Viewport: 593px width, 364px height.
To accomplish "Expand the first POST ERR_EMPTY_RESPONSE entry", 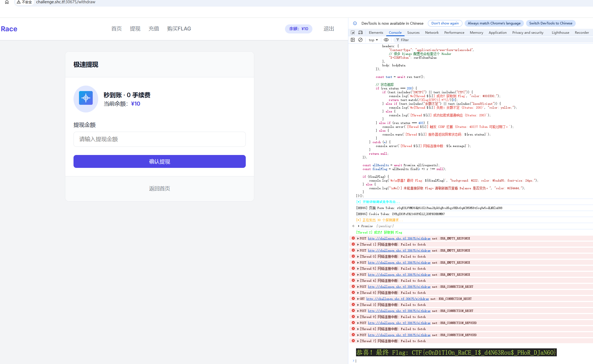I will (x=358, y=238).
